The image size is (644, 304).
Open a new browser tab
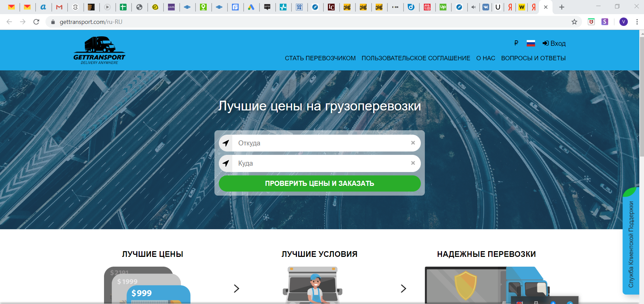(562, 7)
